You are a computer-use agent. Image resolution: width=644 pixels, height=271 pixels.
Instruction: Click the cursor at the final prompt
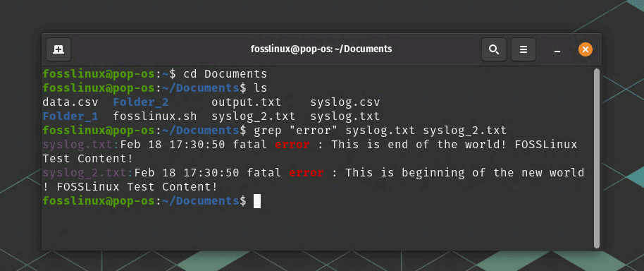[257, 201]
